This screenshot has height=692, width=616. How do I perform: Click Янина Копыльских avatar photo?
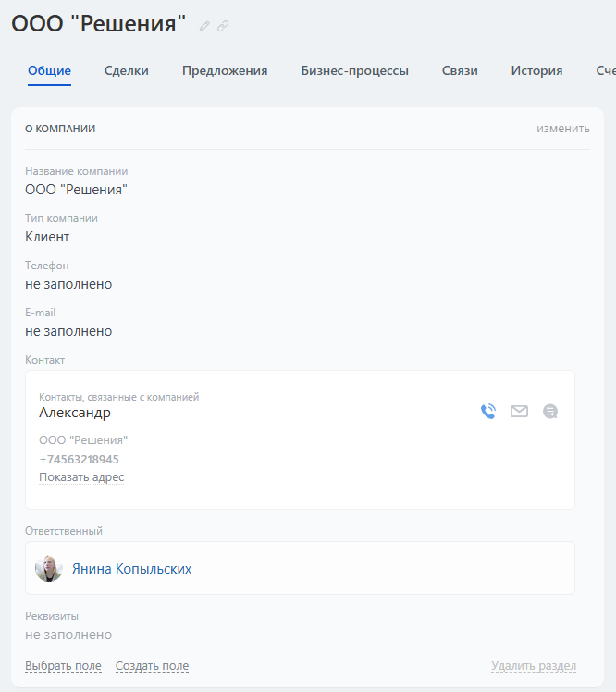[x=48, y=568]
